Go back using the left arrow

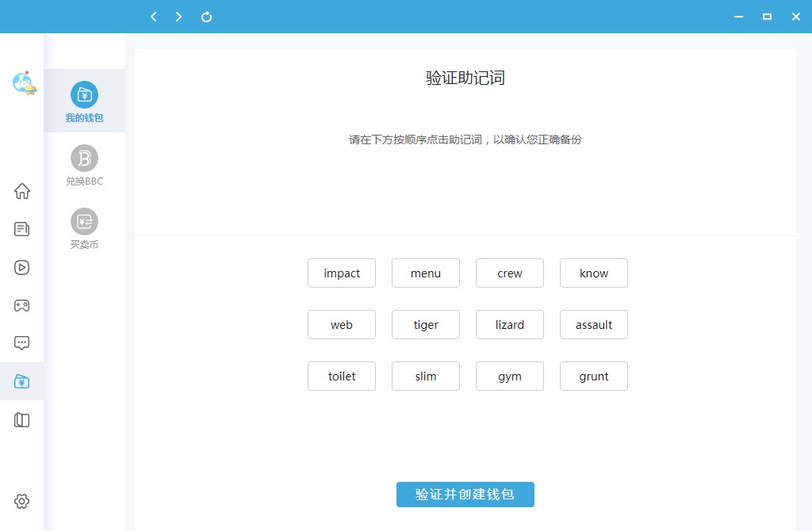(154, 17)
